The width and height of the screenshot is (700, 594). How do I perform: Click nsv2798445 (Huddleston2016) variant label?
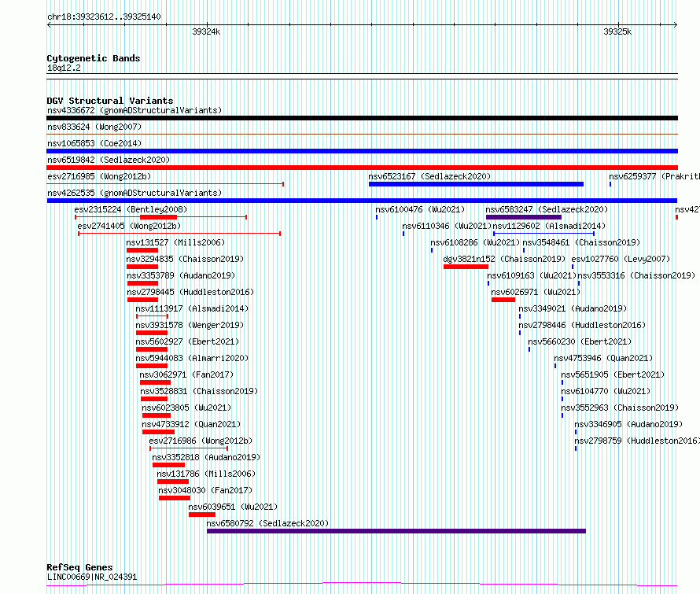coord(190,292)
